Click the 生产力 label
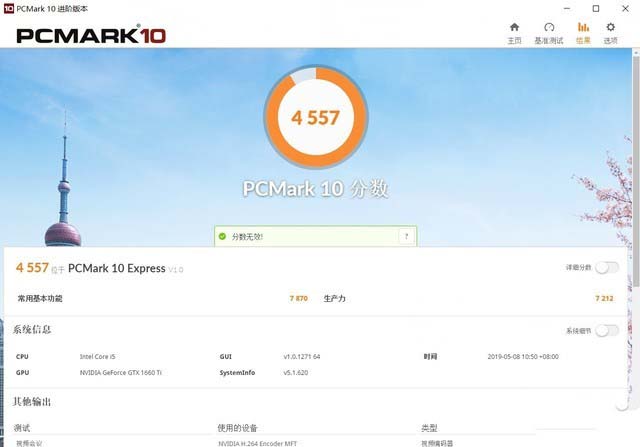 coord(334,298)
